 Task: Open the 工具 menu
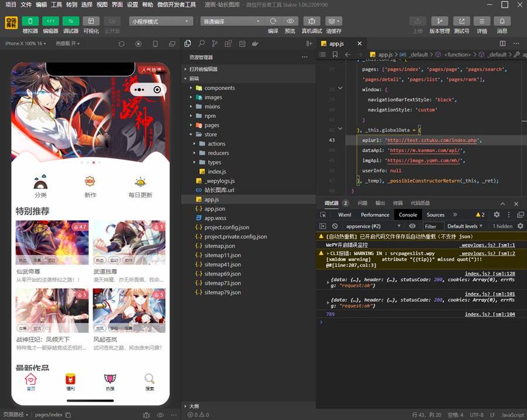point(56,4)
